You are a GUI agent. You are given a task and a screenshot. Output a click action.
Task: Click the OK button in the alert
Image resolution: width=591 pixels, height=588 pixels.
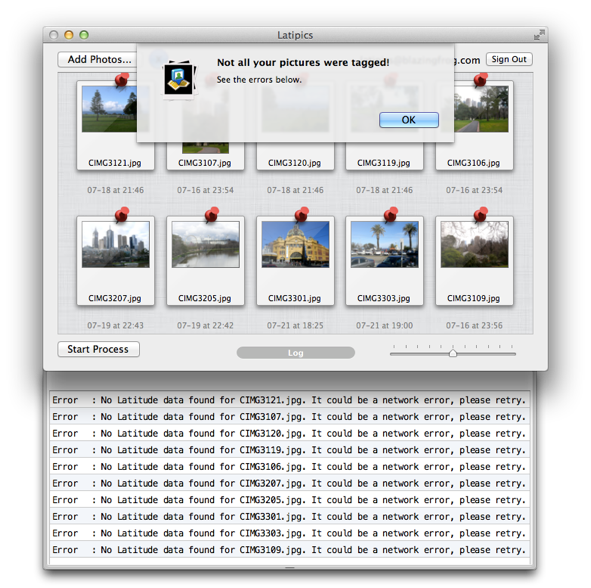[409, 120]
